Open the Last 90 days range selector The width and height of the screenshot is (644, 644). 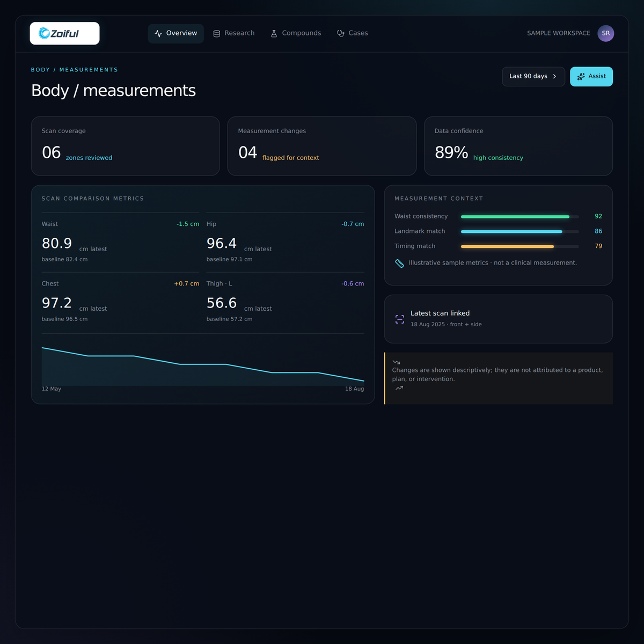click(x=533, y=77)
